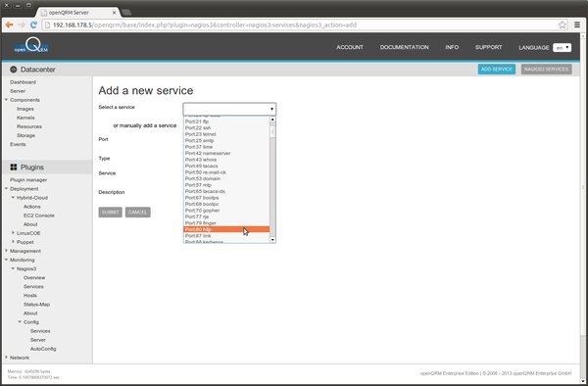Open Hosts under Nagios3
This screenshot has width=588, height=386.
click(x=30, y=295)
